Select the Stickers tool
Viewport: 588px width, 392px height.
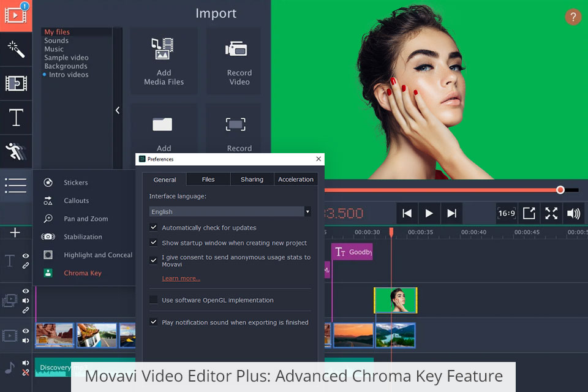tap(76, 183)
